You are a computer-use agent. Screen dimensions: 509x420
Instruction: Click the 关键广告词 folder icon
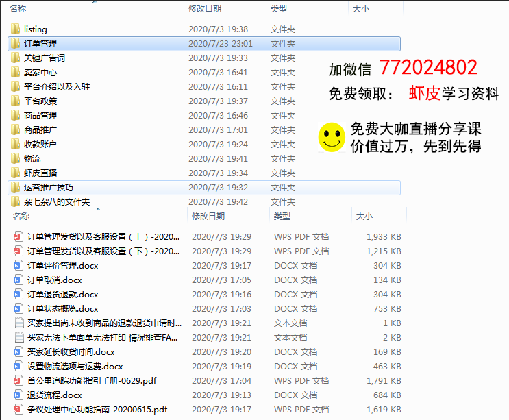[x=15, y=58]
